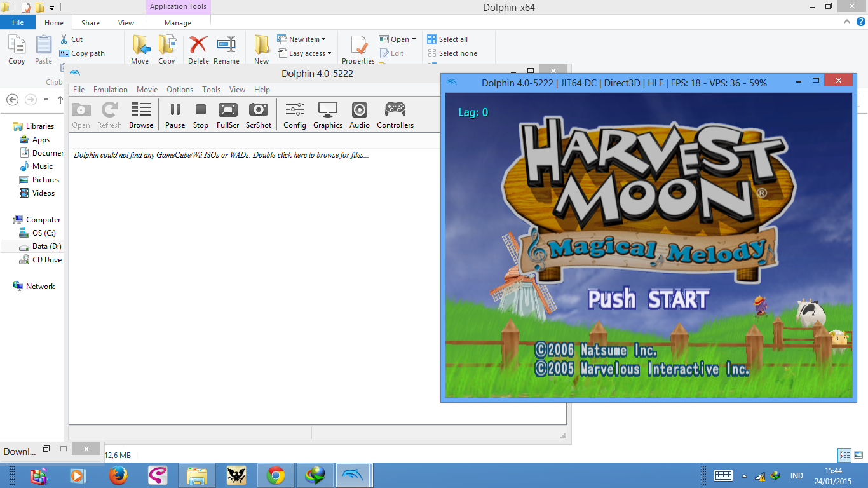Click Edit in the Explorer ribbon
Screen dimensions: 868x488
click(391, 53)
